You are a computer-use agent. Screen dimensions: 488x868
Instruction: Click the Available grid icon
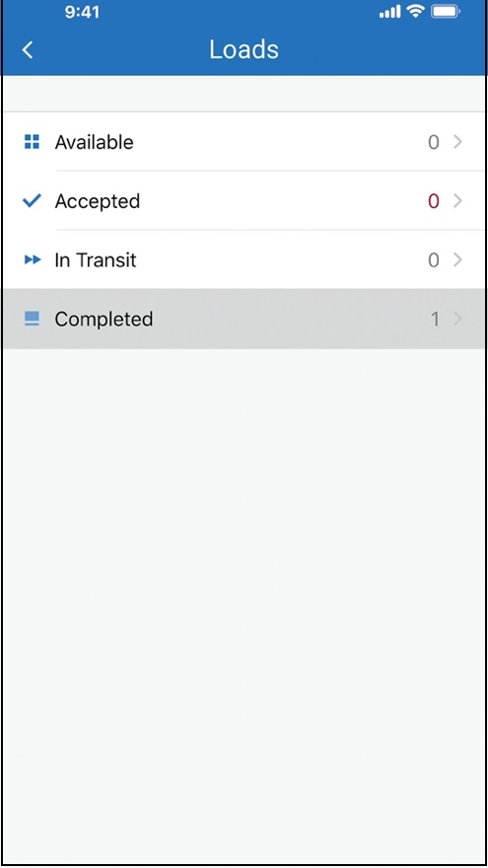(x=33, y=142)
